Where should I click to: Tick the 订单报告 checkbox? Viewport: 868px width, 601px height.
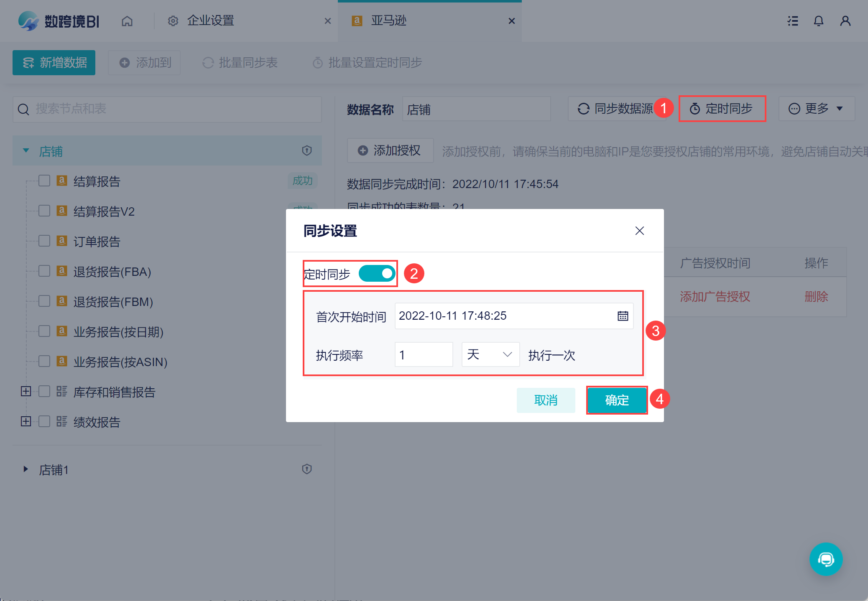click(44, 241)
